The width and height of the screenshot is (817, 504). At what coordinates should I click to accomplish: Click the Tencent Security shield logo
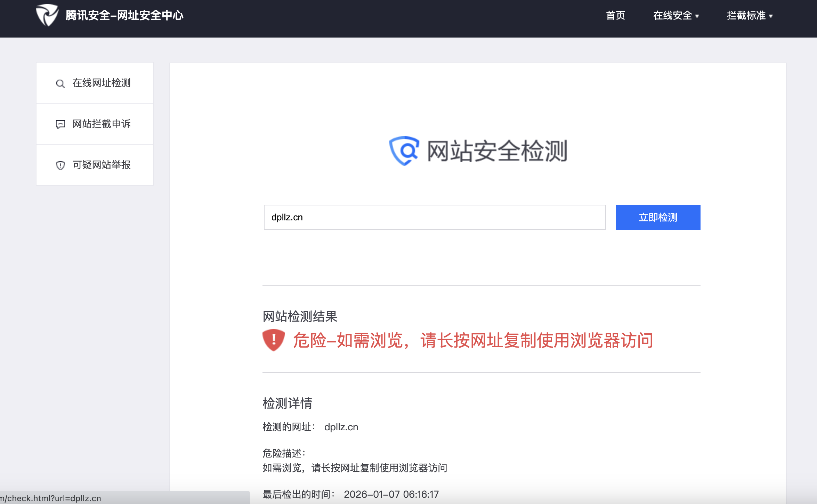pyautogui.click(x=47, y=15)
